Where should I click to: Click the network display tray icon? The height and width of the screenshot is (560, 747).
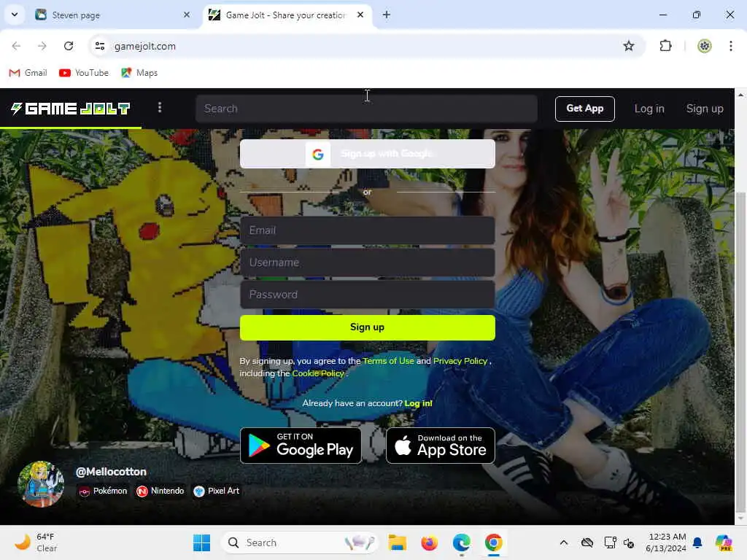[x=611, y=542]
